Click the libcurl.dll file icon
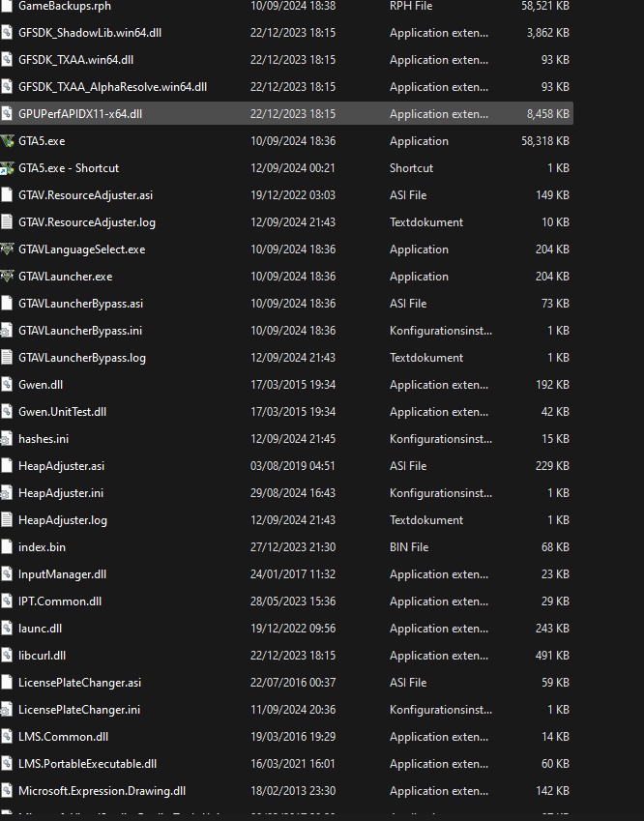This screenshot has height=821, width=644. click(6, 656)
